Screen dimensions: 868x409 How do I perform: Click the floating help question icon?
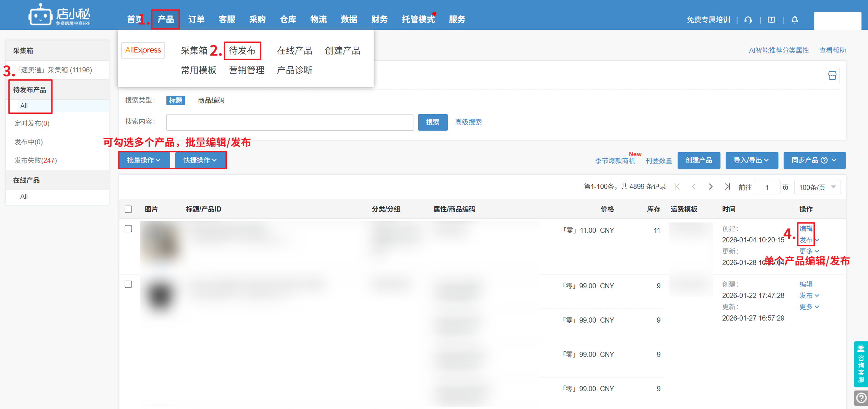[861, 398]
